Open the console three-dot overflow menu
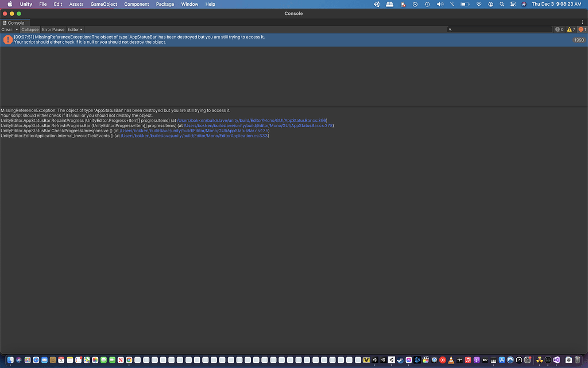 (582, 21)
